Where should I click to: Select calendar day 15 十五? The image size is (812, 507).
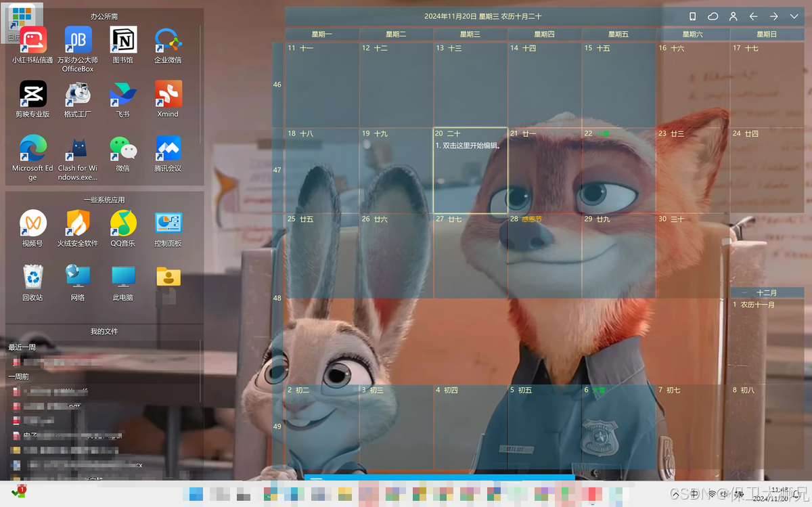click(x=619, y=85)
